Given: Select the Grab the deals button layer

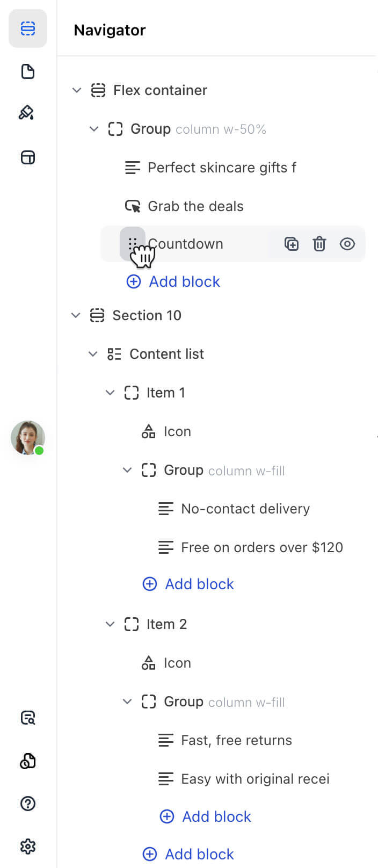Looking at the screenshot, I should [195, 206].
